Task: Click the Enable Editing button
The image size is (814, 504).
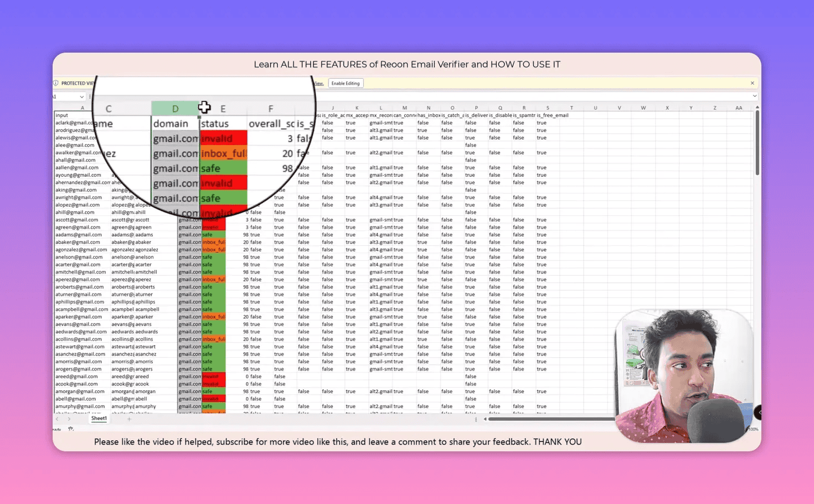Action: coord(345,83)
